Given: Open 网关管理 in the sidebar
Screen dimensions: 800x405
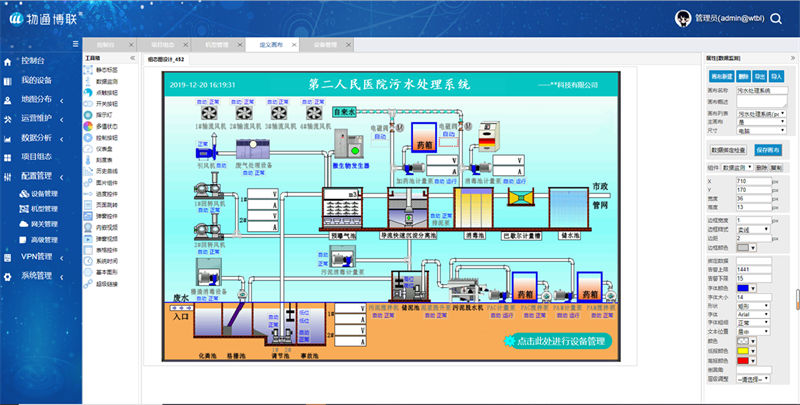Looking at the screenshot, I should click(x=44, y=224).
